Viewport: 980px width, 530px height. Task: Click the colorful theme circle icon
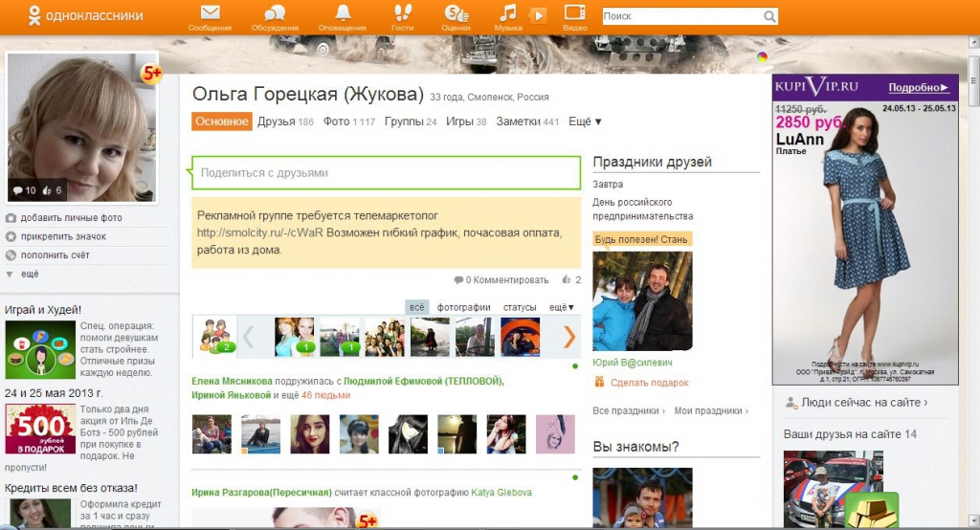click(762, 57)
